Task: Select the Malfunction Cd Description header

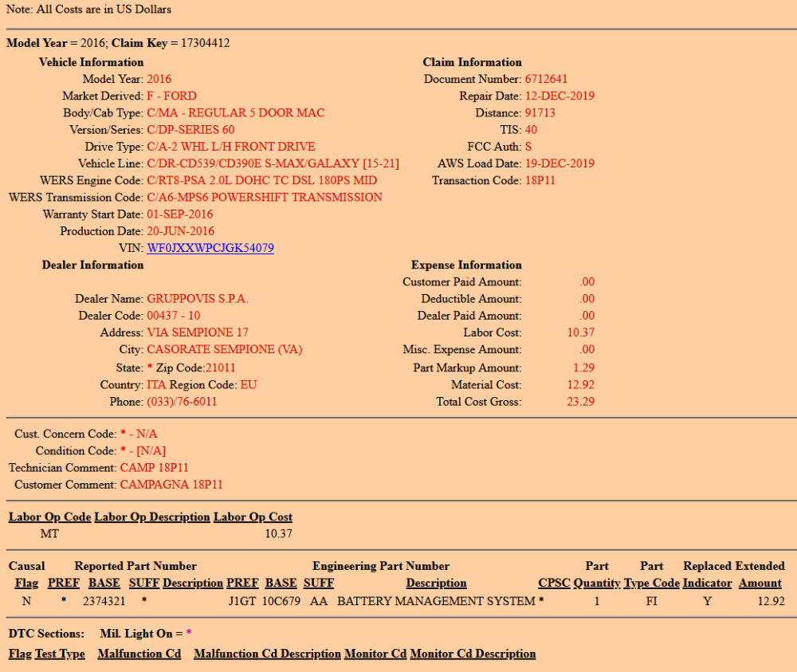Action: click(267, 654)
